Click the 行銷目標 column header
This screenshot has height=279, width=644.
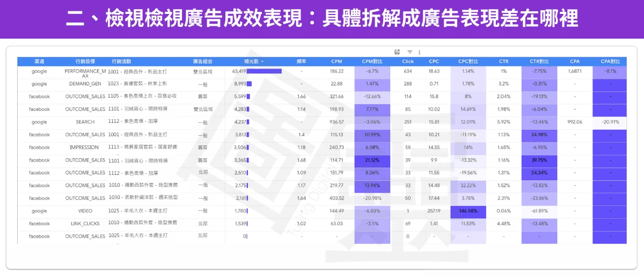pos(85,61)
